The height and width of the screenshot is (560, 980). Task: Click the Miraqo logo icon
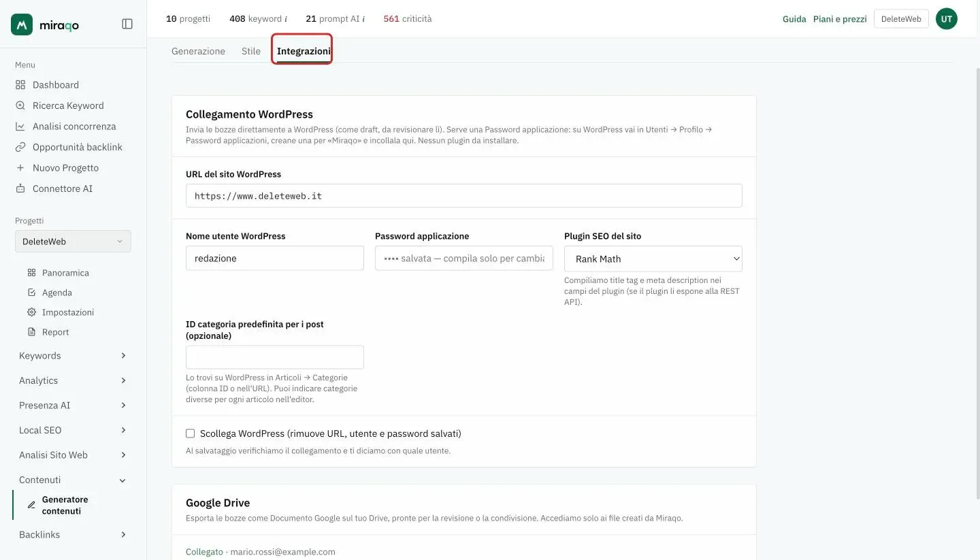pos(22,24)
